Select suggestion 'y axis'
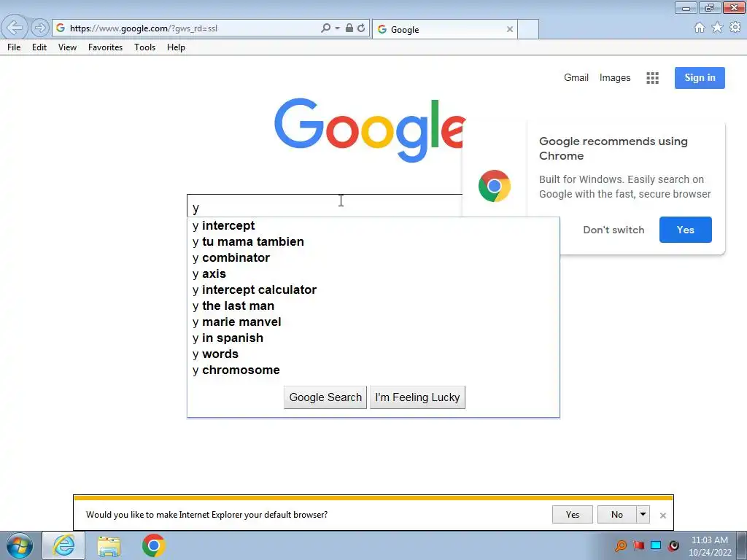747x560 pixels. [373, 274]
